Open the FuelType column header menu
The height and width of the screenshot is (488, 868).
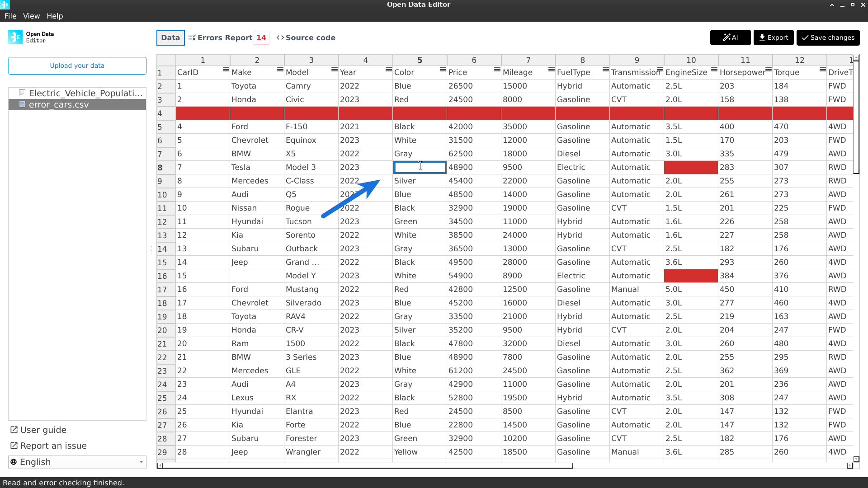pos(605,69)
